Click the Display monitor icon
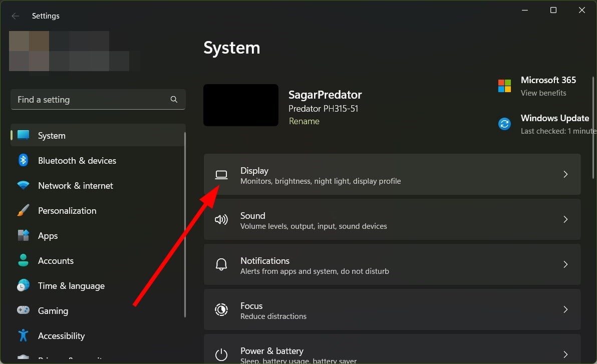597x364 pixels. tap(221, 174)
